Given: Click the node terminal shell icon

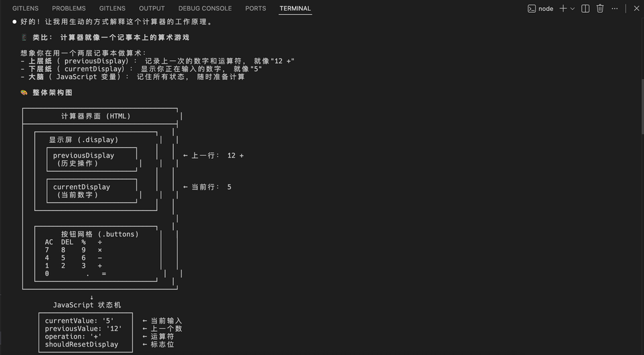Looking at the screenshot, I should click(x=531, y=8).
